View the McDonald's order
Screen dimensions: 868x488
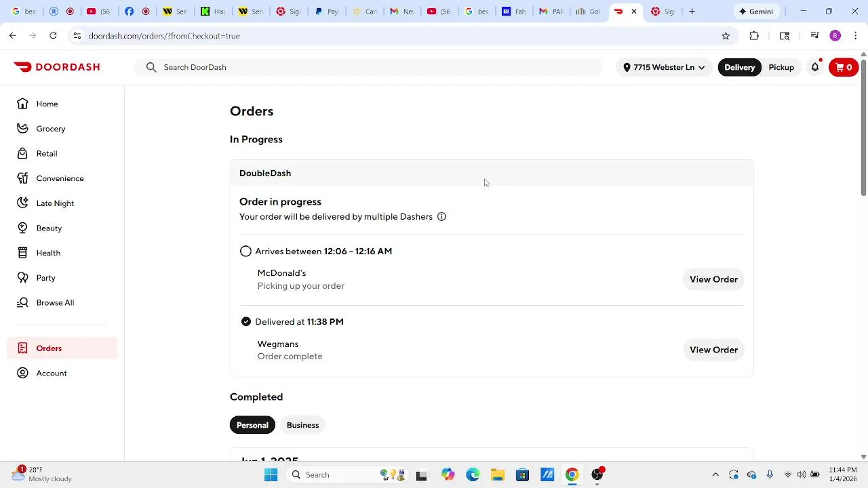pyautogui.click(x=713, y=279)
